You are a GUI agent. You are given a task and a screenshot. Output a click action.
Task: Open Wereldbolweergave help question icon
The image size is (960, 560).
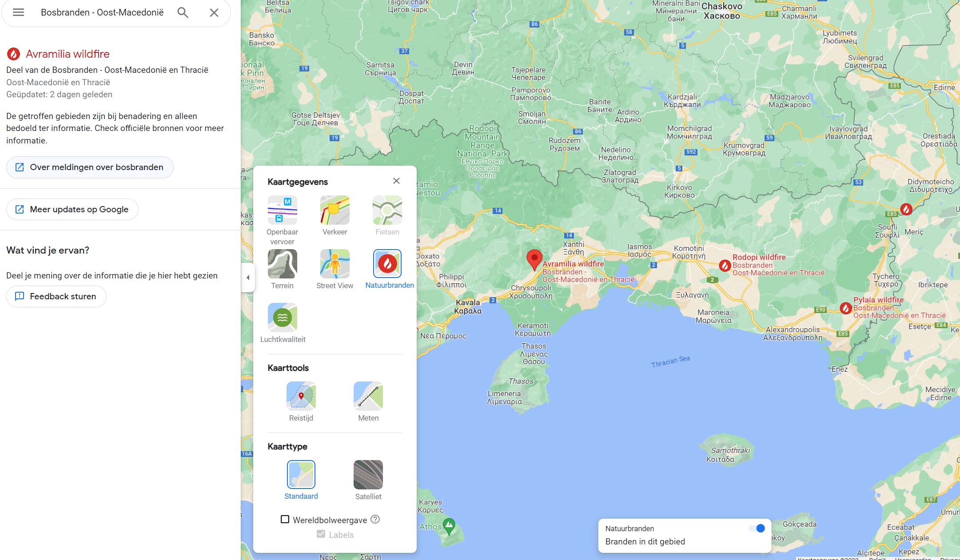375,519
